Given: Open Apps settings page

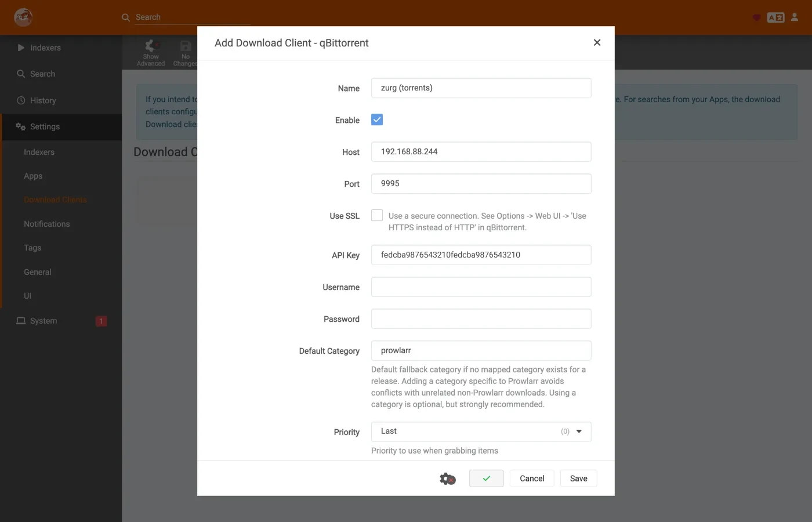Looking at the screenshot, I should pyautogui.click(x=33, y=176).
